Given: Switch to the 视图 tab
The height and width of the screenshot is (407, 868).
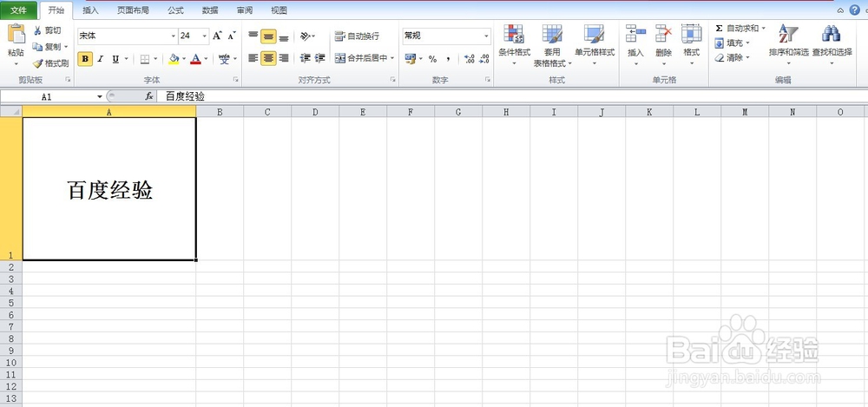Looking at the screenshot, I should pyautogui.click(x=279, y=10).
